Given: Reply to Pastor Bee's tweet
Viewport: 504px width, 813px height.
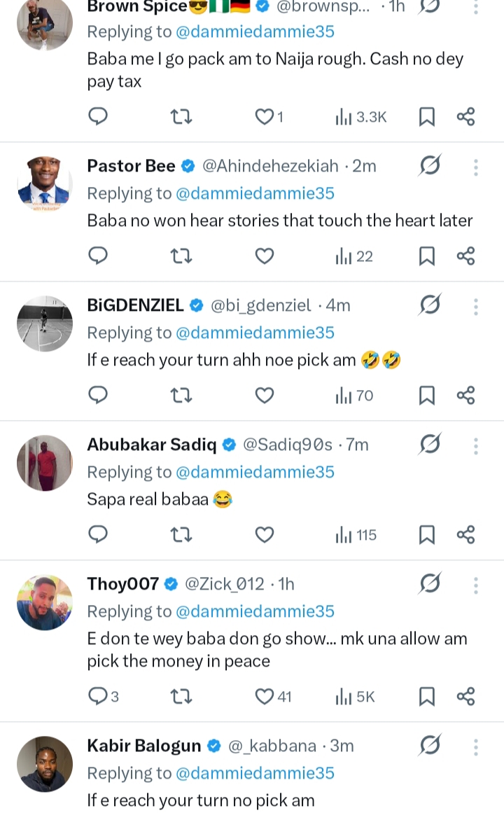Looking at the screenshot, I should [99, 256].
